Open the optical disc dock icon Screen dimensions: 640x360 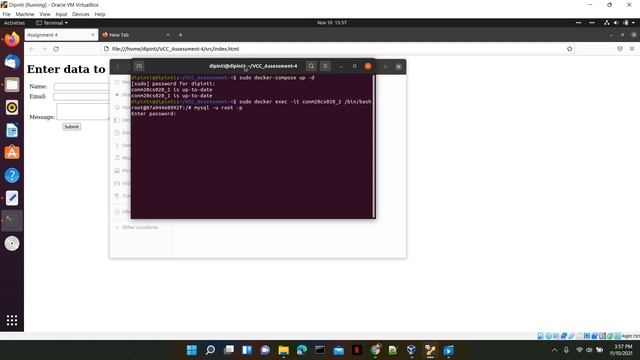[12, 243]
